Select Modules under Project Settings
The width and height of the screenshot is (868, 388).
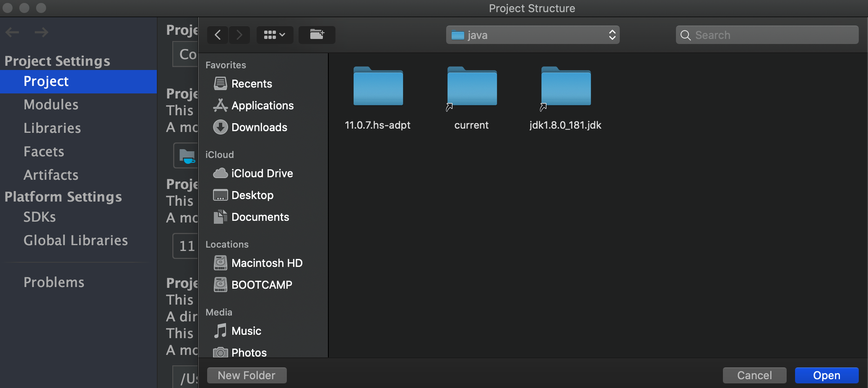(x=51, y=104)
